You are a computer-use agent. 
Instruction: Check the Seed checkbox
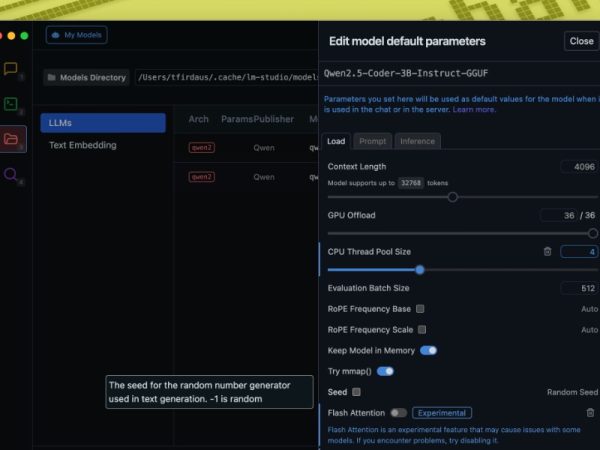pyautogui.click(x=356, y=392)
